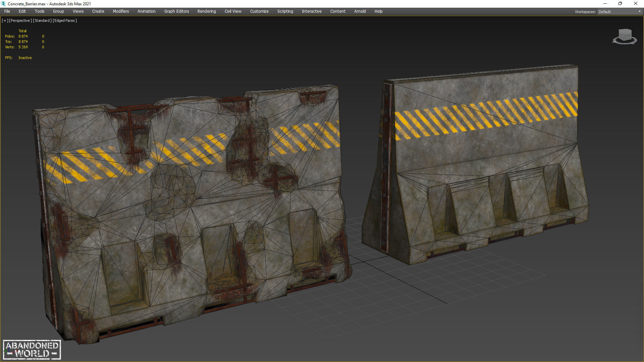This screenshot has width=644, height=362.
Task: Open the File menu
Action: click(7, 11)
